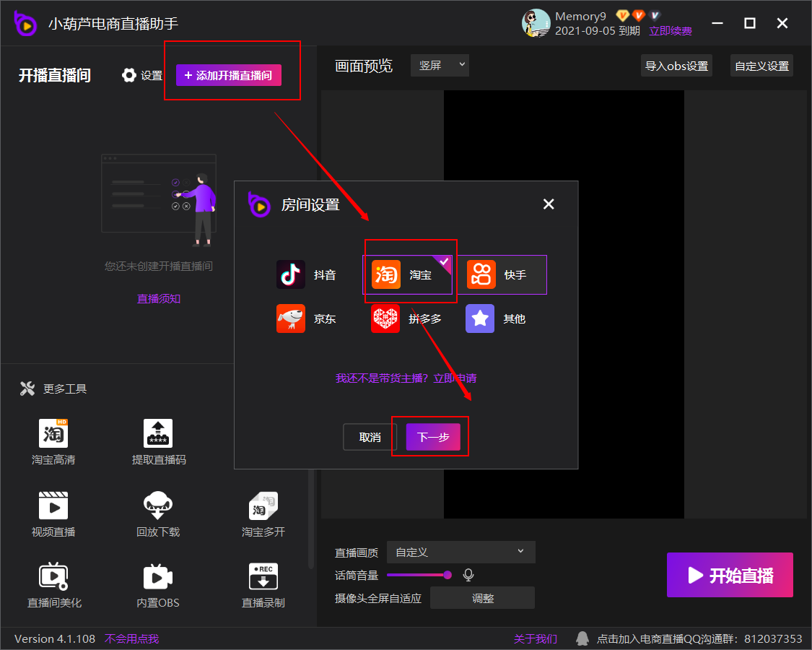Click the QQ group number 812037353 text
The image size is (812, 650).
click(x=773, y=638)
